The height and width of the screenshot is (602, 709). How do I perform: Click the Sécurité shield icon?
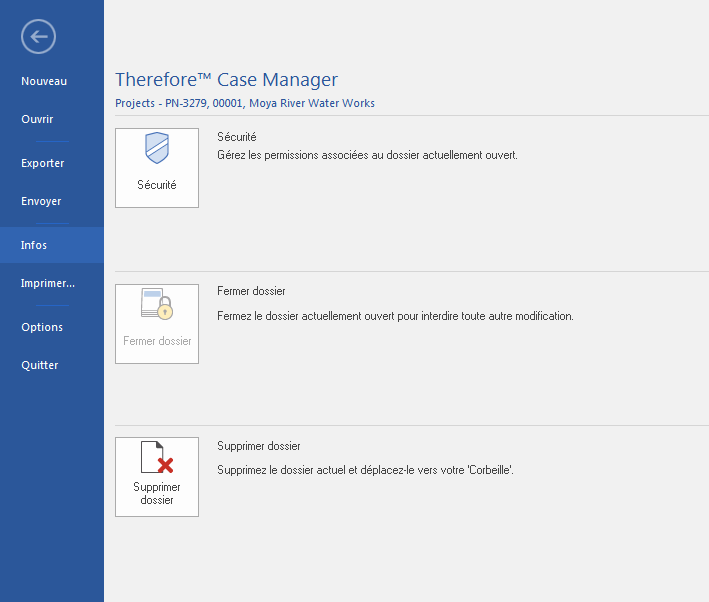[157, 148]
